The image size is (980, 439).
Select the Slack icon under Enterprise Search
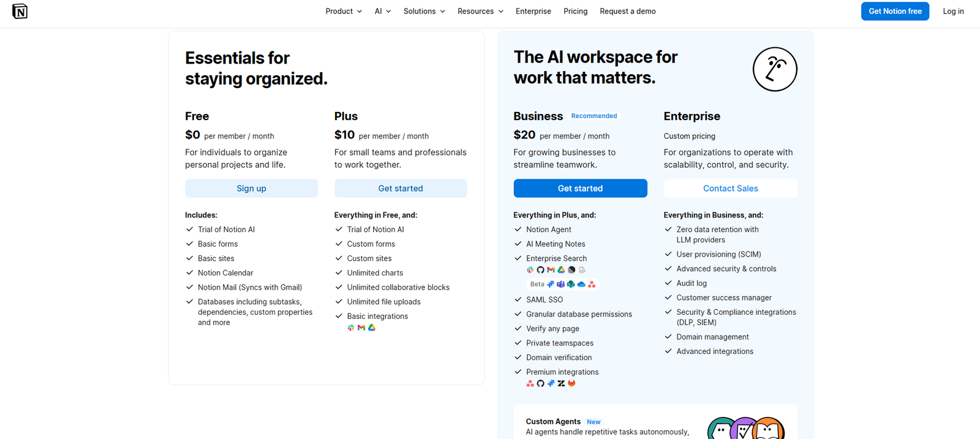point(530,269)
